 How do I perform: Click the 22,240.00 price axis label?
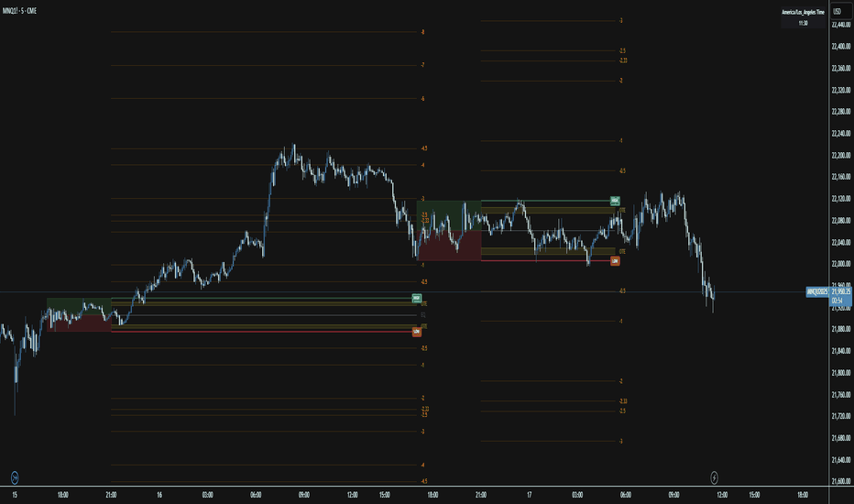pos(841,134)
